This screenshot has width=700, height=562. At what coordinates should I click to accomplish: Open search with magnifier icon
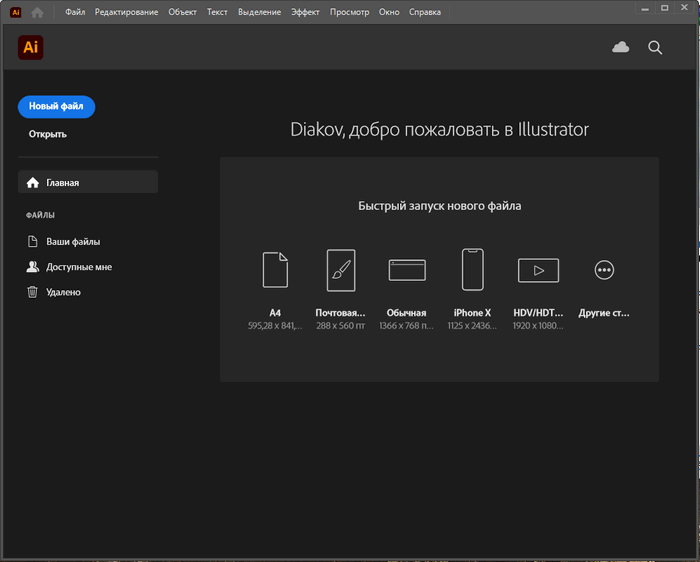[x=655, y=48]
